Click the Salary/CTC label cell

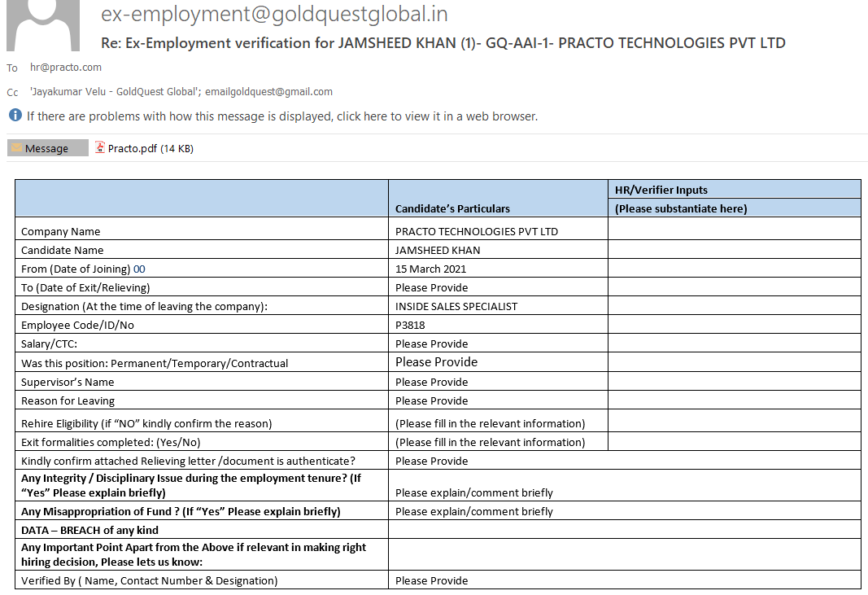[202, 343]
